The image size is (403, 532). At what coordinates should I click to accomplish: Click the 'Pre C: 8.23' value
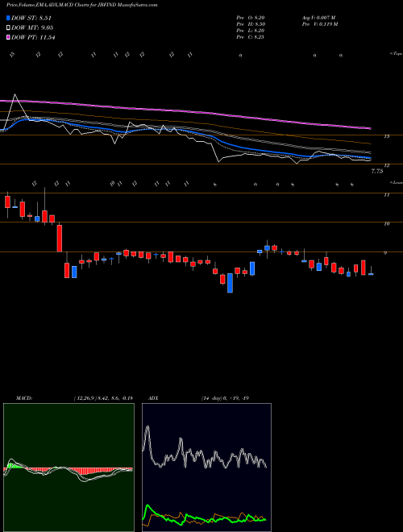coord(251,37)
